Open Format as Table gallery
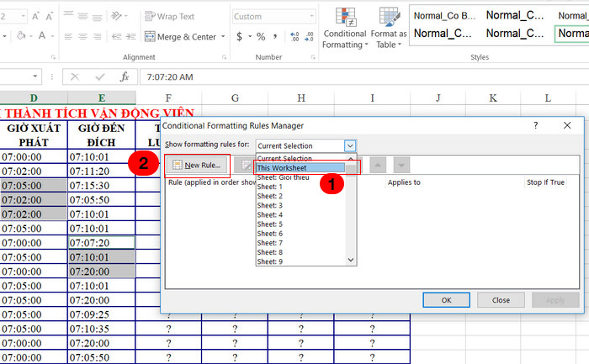Screen dimensions: 589x364 pos(389,28)
